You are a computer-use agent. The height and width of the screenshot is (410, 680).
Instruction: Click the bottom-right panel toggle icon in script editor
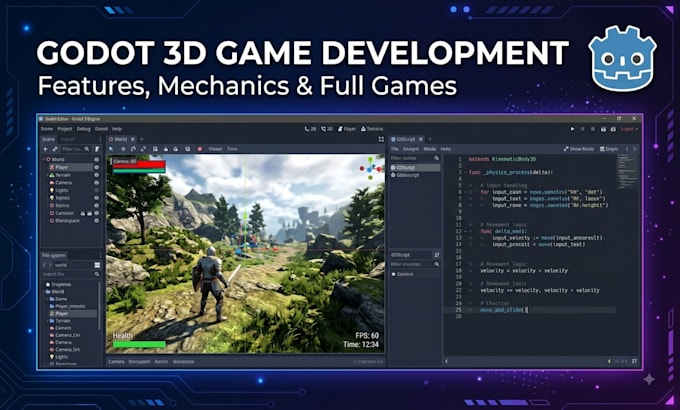(634, 361)
